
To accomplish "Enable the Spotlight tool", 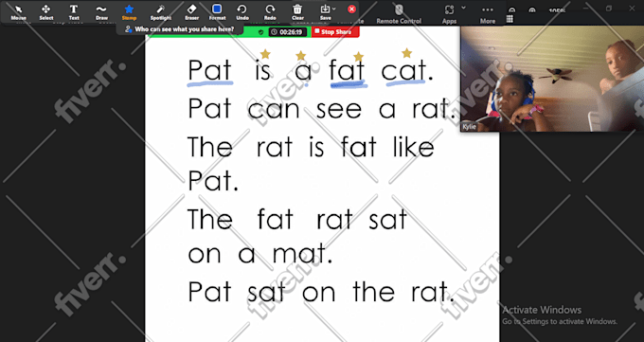I will click(161, 12).
